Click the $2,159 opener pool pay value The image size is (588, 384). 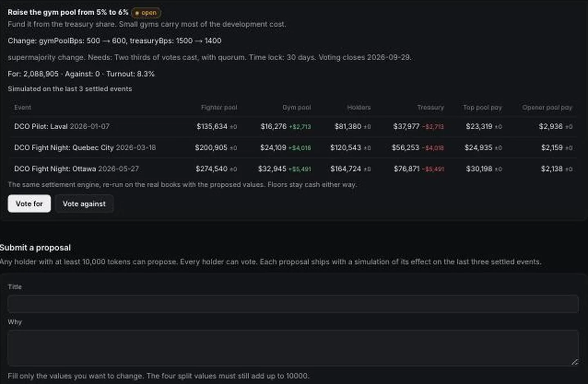tap(552, 147)
